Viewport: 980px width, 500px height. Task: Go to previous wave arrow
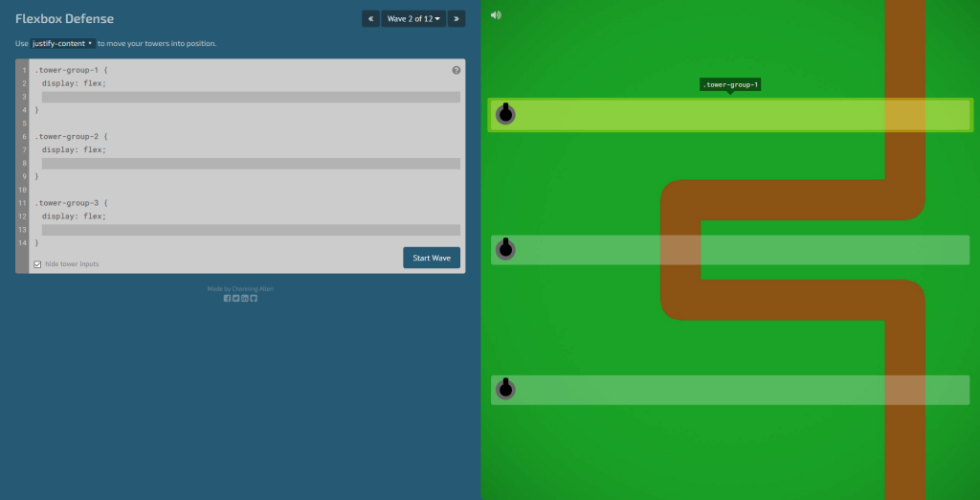click(370, 19)
